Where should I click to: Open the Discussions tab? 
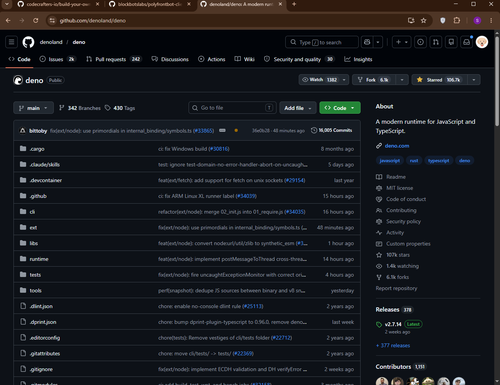[x=170, y=59]
